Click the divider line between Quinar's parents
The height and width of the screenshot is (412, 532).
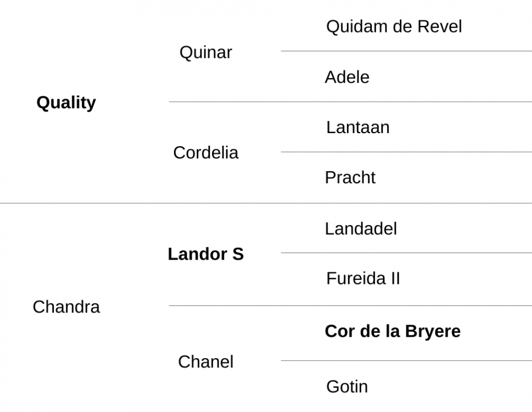coord(406,51)
